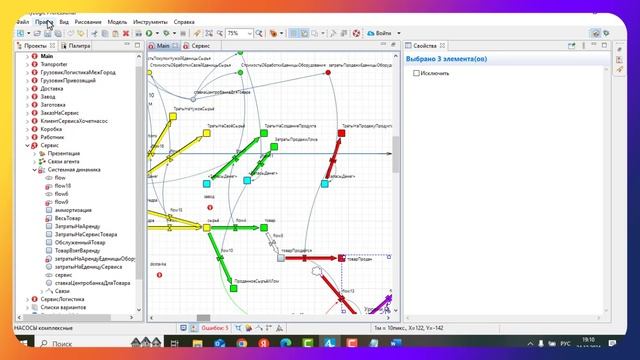Click the Save All toolbar icon
This screenshot has height=360, width=640.
[58, 33]
